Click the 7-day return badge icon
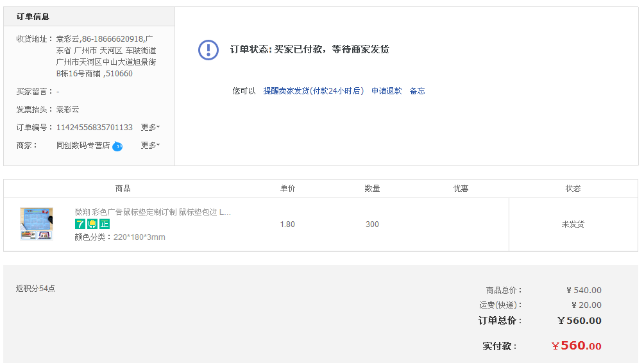 click(x=80, y=224)
